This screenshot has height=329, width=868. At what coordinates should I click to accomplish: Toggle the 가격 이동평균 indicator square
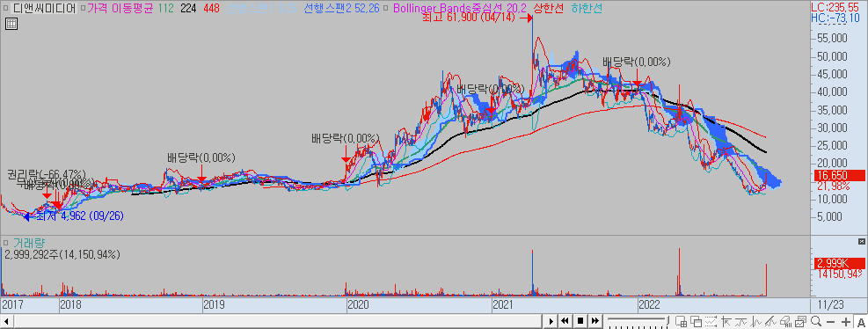[x=83, y=8]
